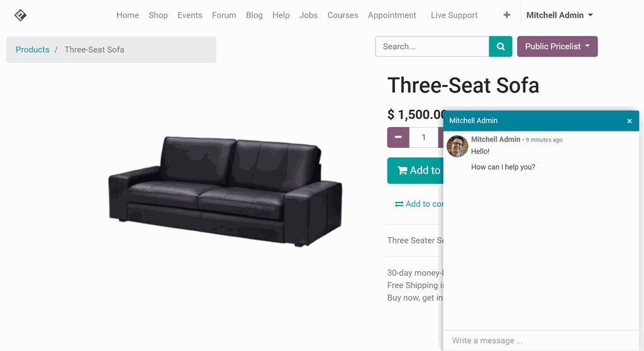Click the plus icon in navbar
This screenshot has height=351, width=644.
(507, 15)
